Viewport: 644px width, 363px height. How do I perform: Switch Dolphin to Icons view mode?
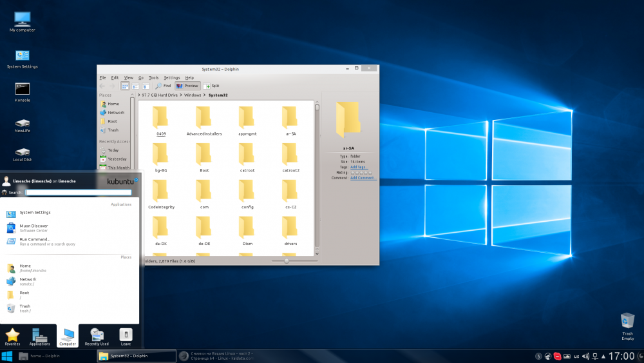(x=125, y=86)
